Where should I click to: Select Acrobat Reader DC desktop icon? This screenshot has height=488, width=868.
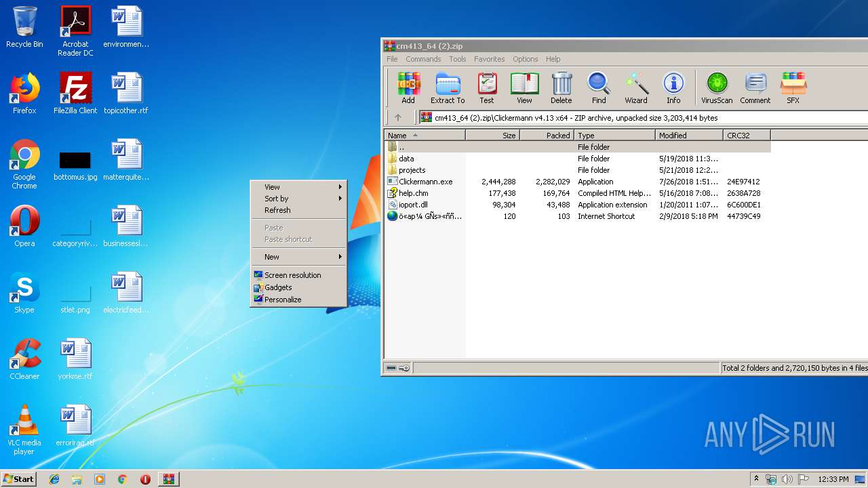[x=75, y=31]
